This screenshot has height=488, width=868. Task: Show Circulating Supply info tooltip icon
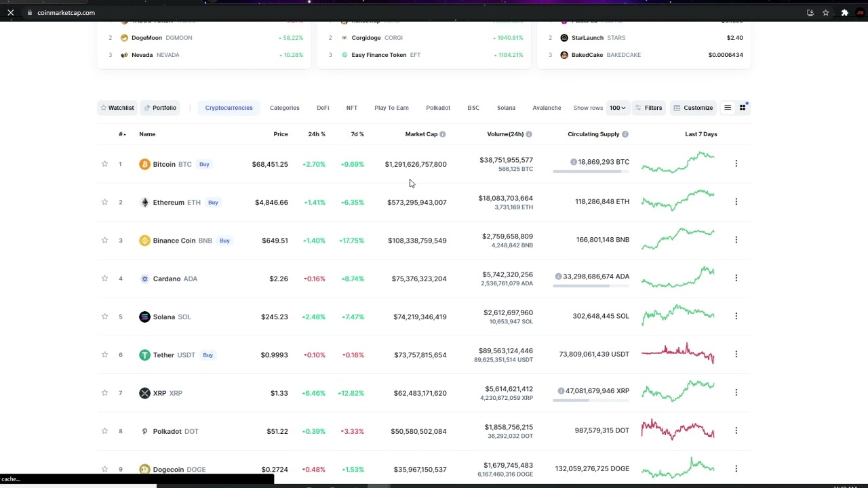coord(625,134)
